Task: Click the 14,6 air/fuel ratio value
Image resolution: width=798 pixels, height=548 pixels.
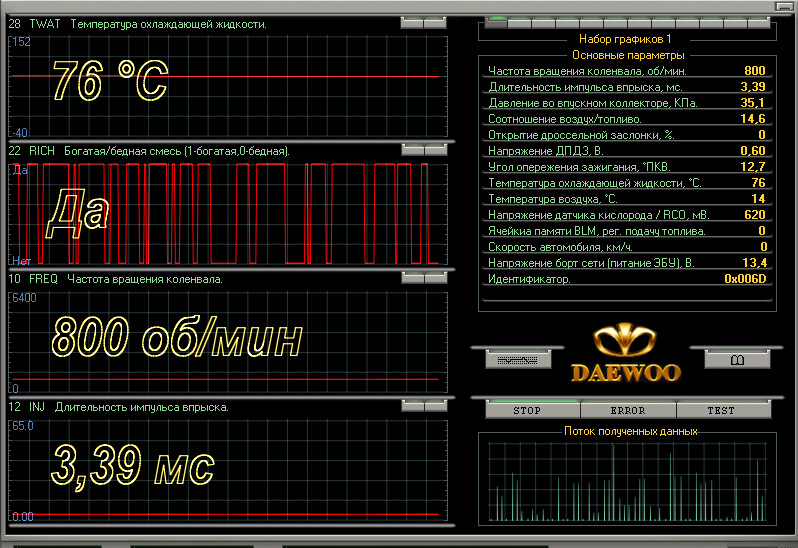Action: (x=753, y=119)
